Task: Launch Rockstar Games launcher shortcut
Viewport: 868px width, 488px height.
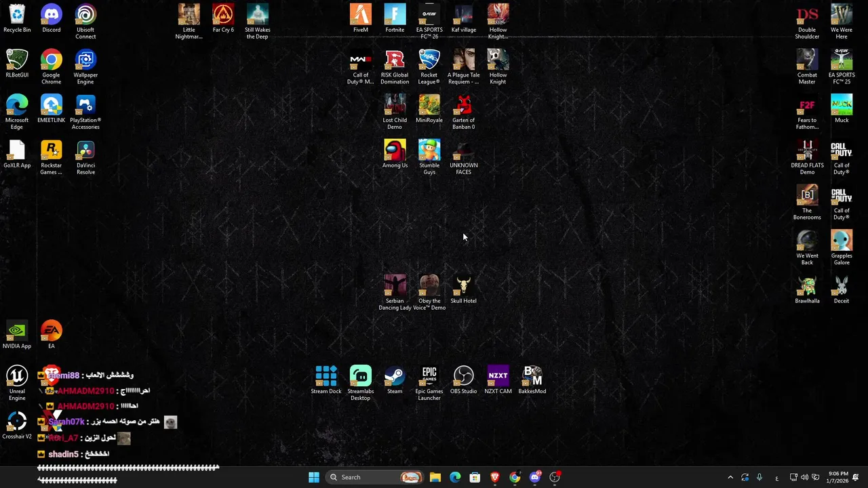Action: pos(52,157)
